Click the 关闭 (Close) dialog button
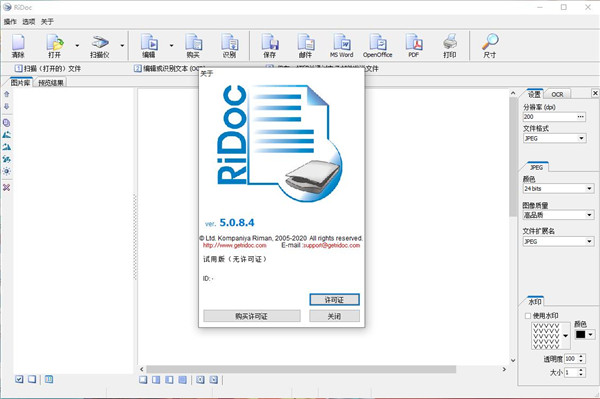600x399 pixels. pyautogui.click(x=334, y=316)
